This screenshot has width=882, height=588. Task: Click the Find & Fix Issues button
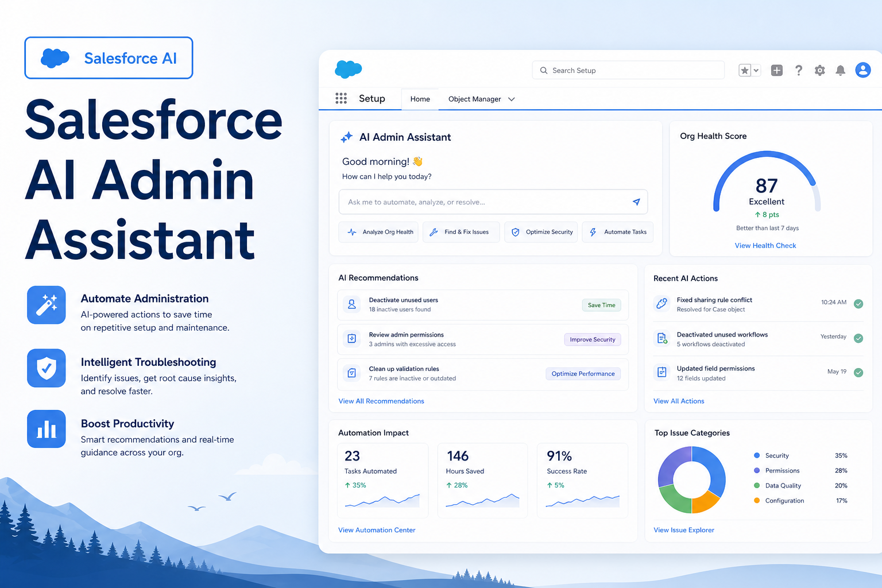pos(462,232)
